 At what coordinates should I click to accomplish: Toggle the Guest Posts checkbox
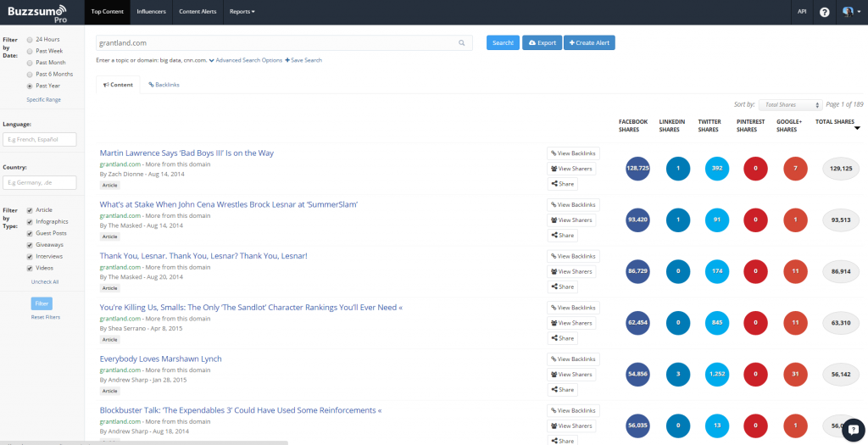point(30,234)
